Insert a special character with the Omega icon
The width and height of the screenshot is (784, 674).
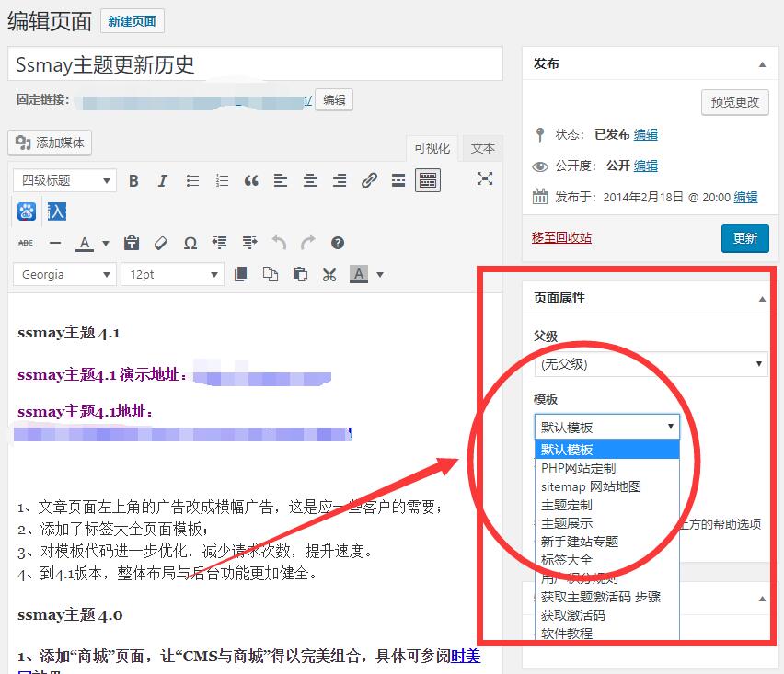point(191,242)
